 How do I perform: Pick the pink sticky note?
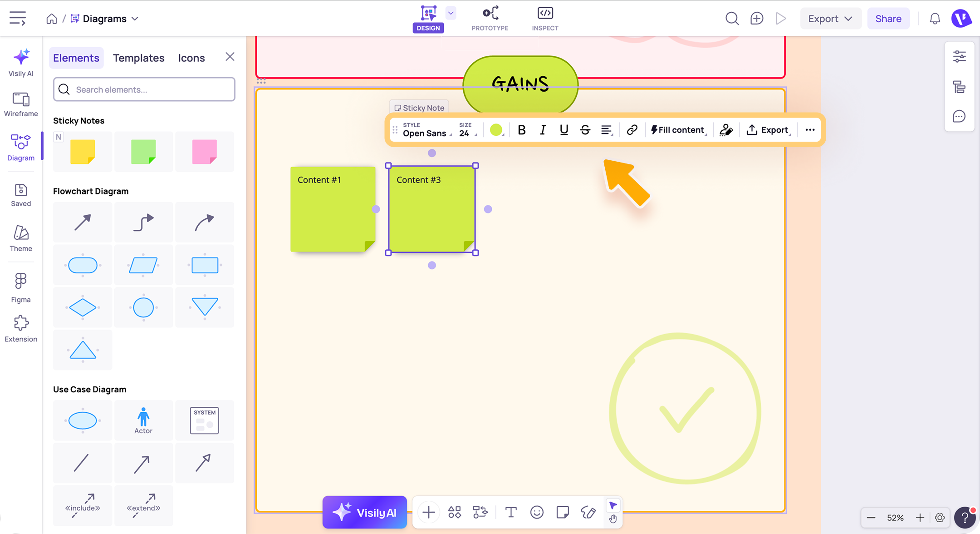tap(205, 152)
